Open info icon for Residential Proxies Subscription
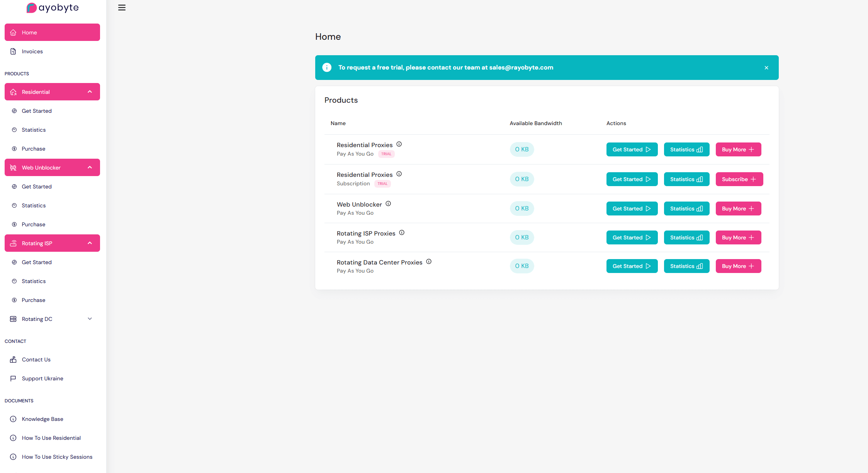Screen dimensions: 868x473 coord(399,174)
